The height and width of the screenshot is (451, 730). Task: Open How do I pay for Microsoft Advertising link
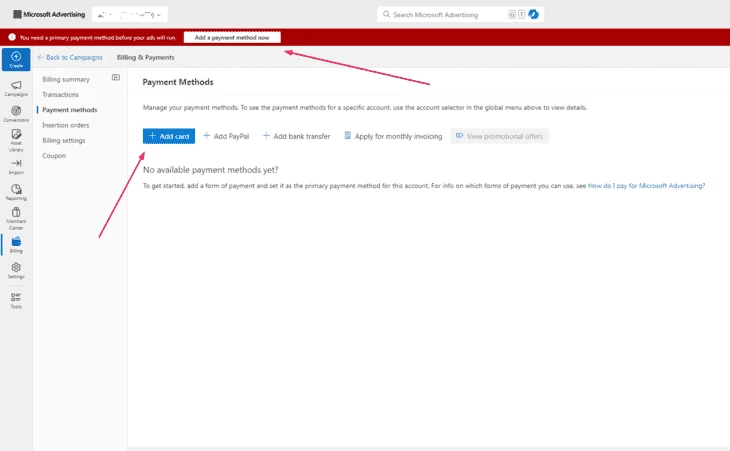point(646,186)
